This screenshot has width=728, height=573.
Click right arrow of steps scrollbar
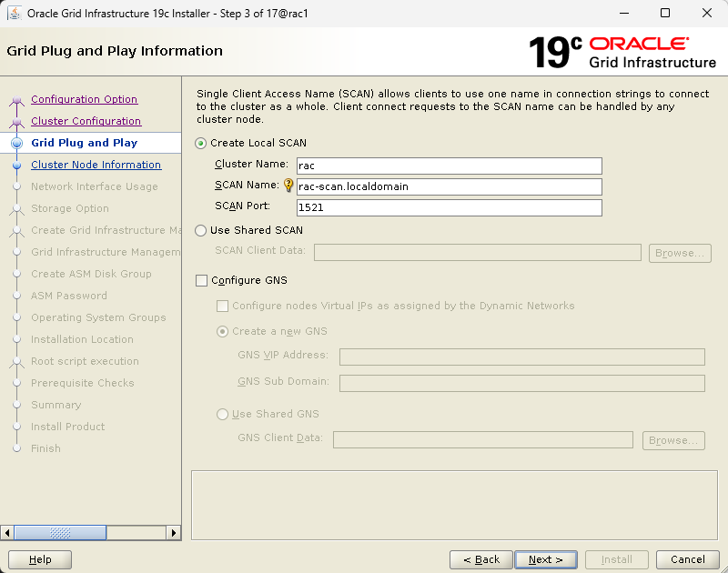[174, 533]
